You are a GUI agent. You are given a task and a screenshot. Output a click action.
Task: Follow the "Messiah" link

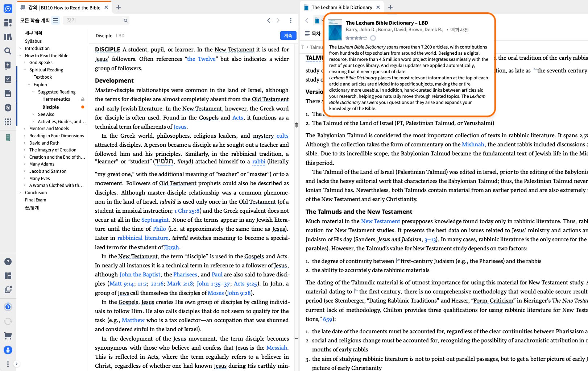point(277,348)
